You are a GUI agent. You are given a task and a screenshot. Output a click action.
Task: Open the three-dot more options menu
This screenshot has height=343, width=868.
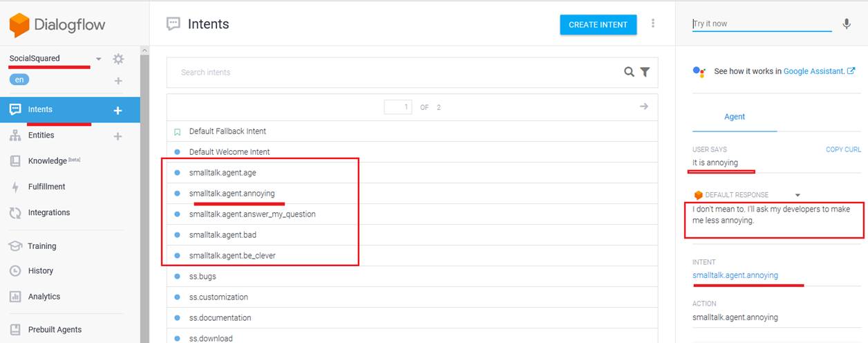[x=653, y=24]
